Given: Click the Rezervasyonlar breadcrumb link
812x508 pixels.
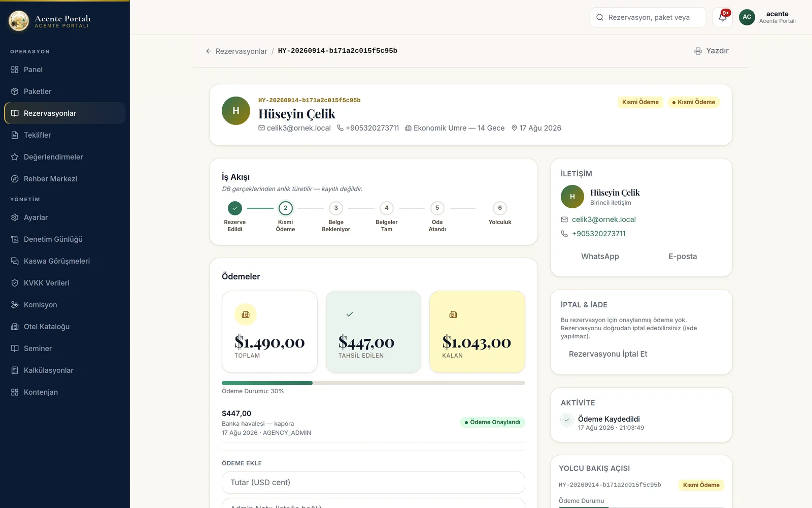Looking at the screenshot, I should [241, 51].
